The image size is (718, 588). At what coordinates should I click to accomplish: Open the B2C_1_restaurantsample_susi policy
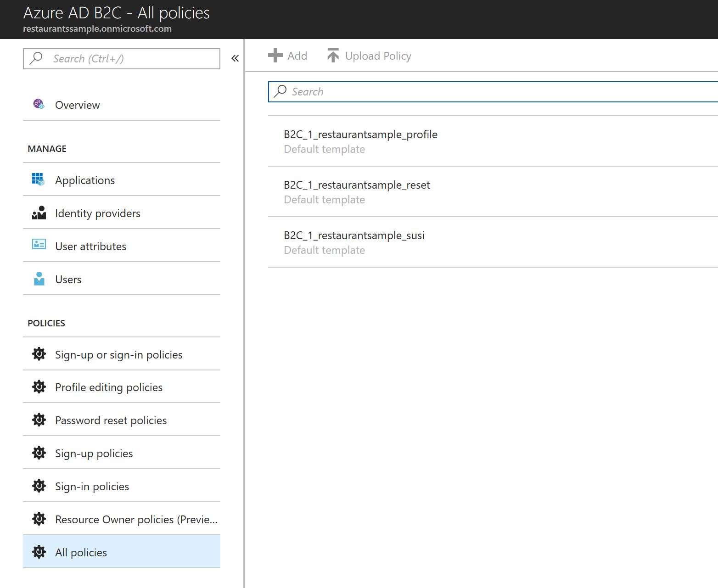tap(493, 242)
